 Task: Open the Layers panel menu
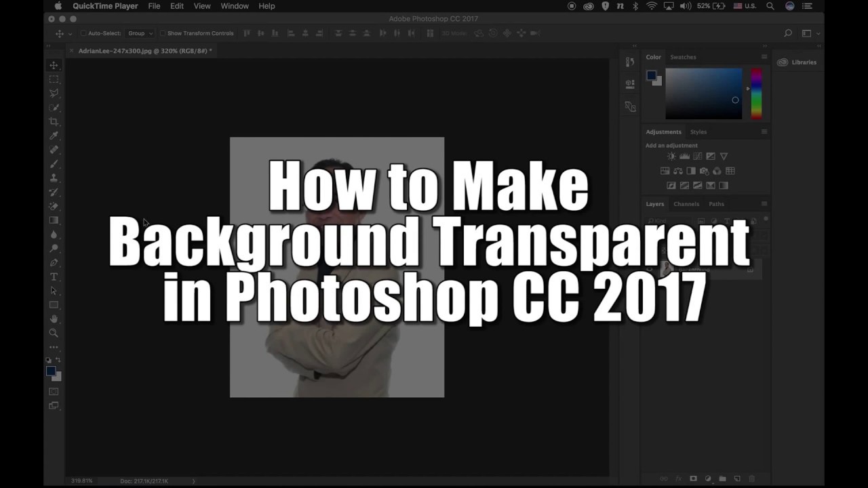764,204
